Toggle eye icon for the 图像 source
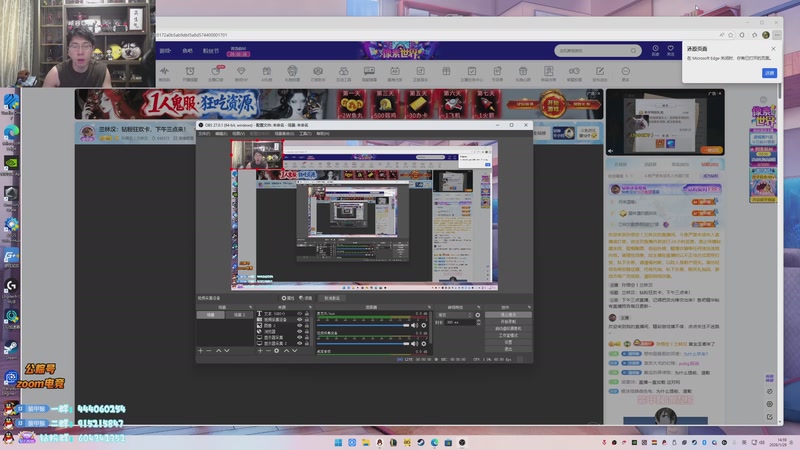 [299, 326]
